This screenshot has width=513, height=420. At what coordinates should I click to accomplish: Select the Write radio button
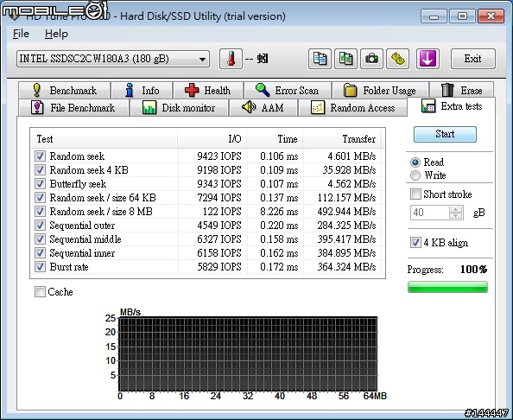tap(415, 175)
